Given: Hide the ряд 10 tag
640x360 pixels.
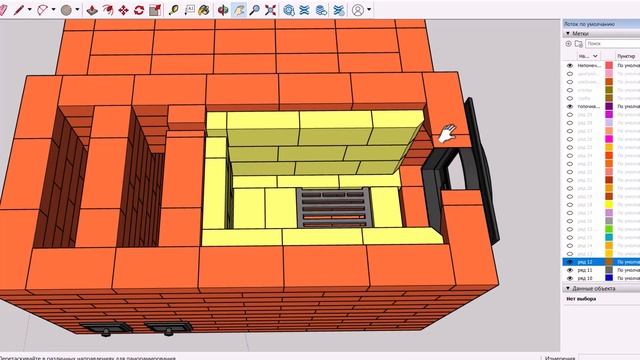Looking at the screenshot, I should point(570,278).
